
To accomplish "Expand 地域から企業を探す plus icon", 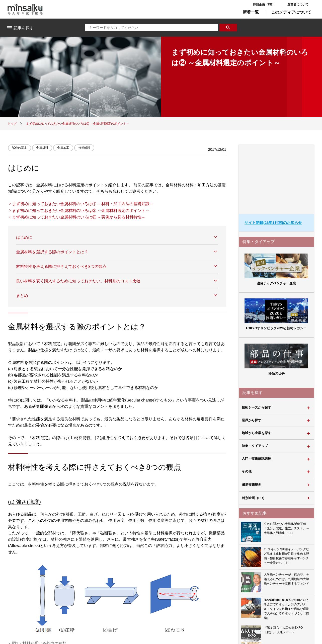I will tap(308, 434).
